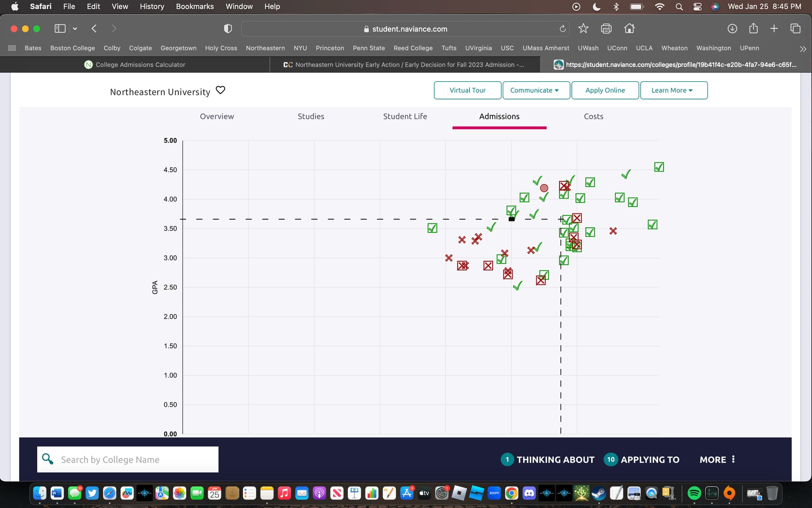
Task: Open the Georgetown bookmark
Action: [x=178, y=48]
